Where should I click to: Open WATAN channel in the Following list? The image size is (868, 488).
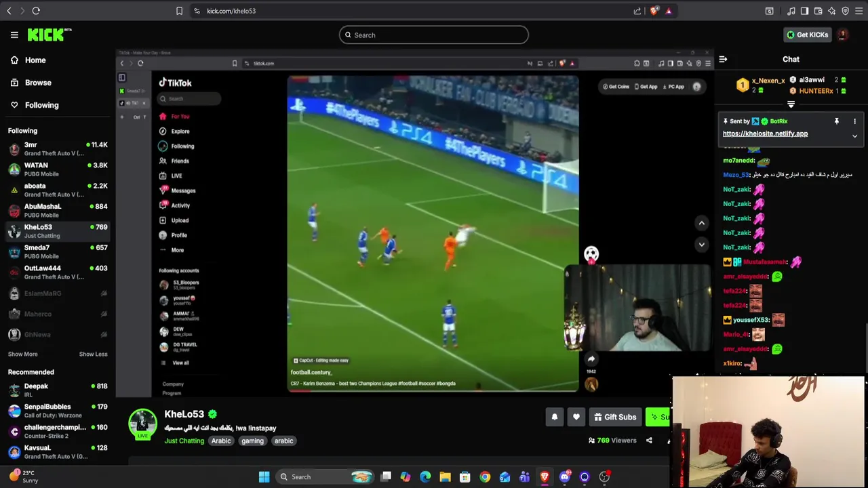point(58,169)
